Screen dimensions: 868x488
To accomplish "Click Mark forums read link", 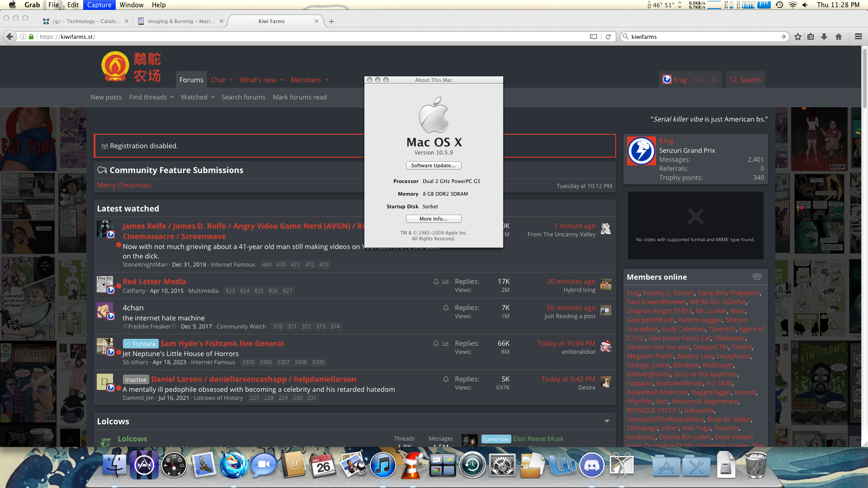I will coord(300,97).
